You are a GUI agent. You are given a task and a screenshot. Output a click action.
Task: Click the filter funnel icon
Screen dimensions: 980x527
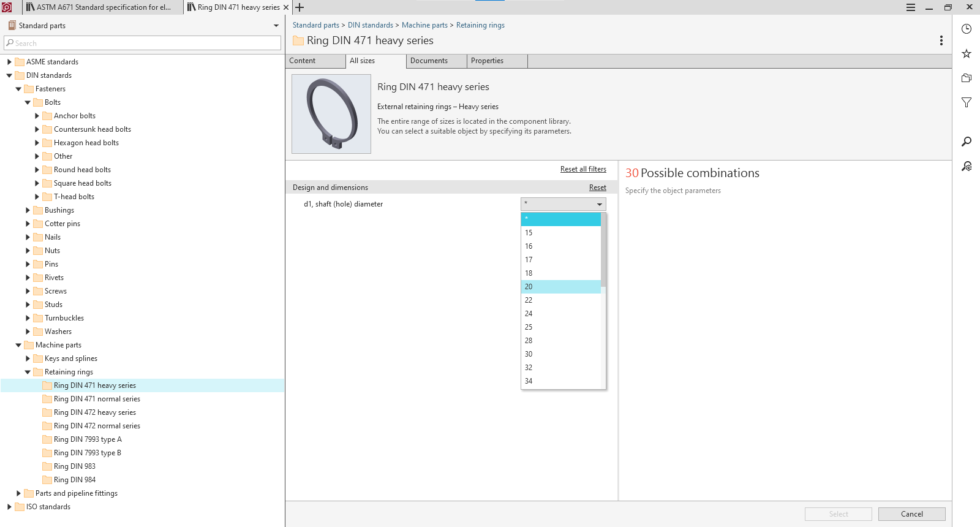pos(967,102)
